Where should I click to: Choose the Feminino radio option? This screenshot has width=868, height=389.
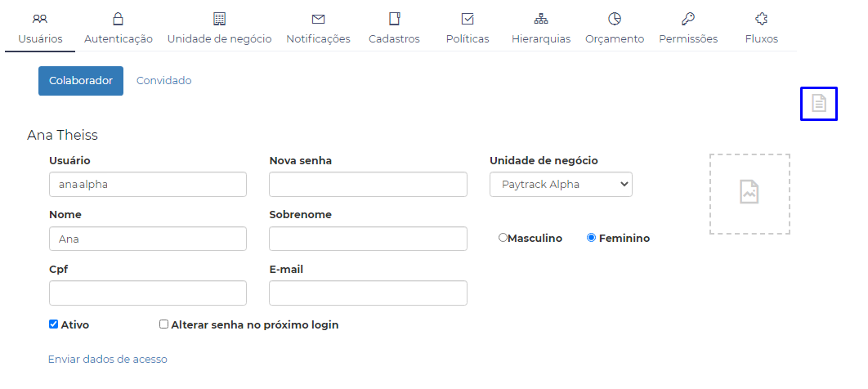click(592, 238)
